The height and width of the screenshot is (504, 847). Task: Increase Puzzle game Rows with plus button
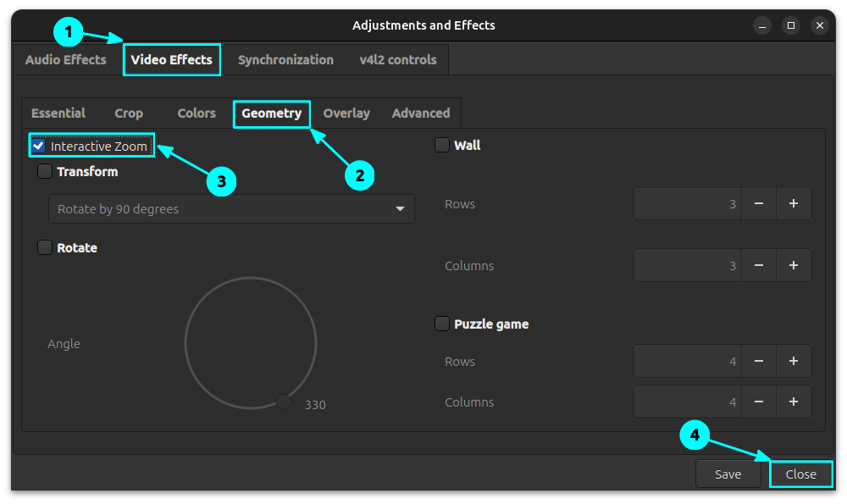pyautogui.click(x=794, y=361)
